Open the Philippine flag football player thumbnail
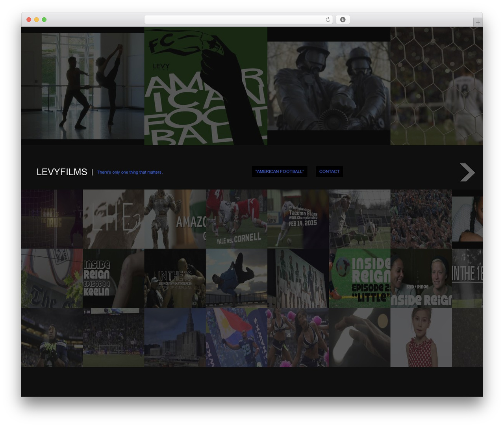504x427 pixels. [x=237, y=338]
